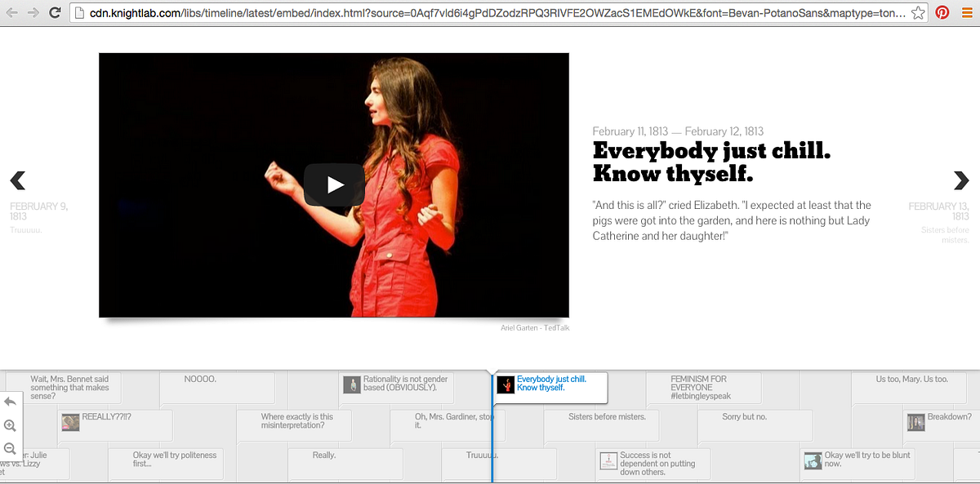Click thumbnail in 'Breakdown?' marker
Viewport: 980px width, 484px height.
[916, 422]
